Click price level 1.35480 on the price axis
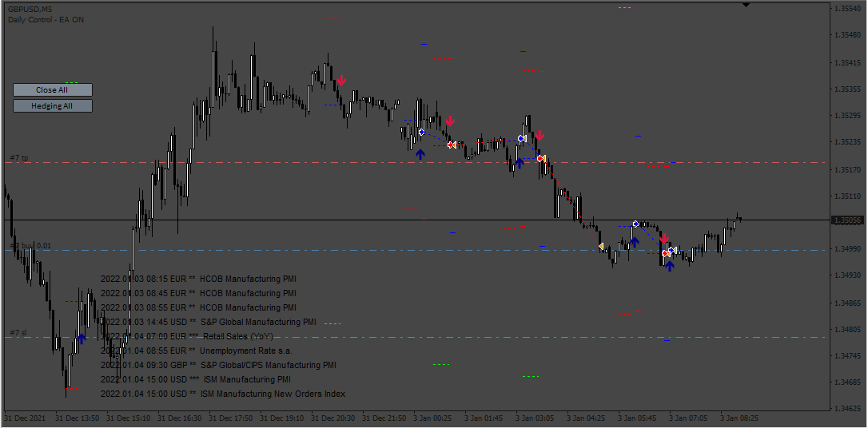 [x=847, y=36]
